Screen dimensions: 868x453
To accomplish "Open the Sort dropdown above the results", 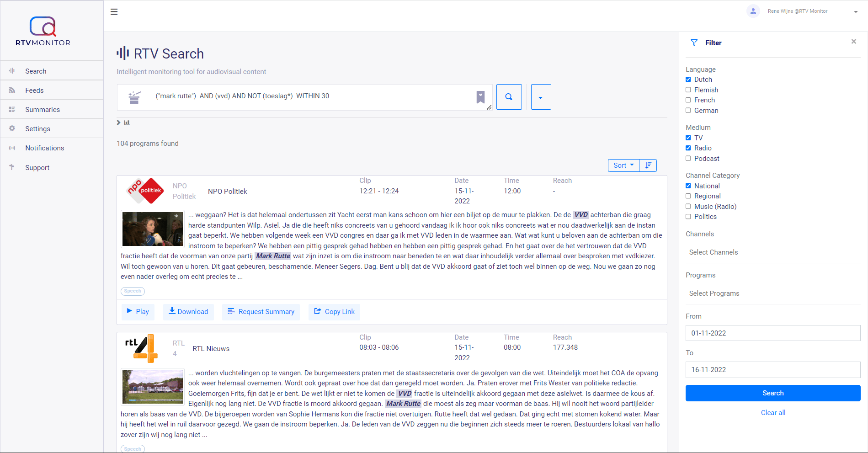I will coord(623,165).
